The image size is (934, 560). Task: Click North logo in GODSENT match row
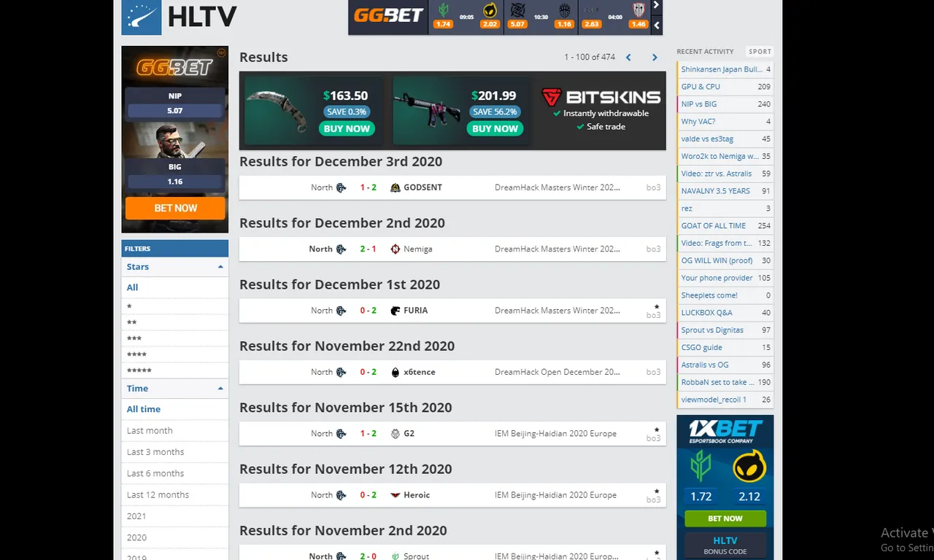341,187
